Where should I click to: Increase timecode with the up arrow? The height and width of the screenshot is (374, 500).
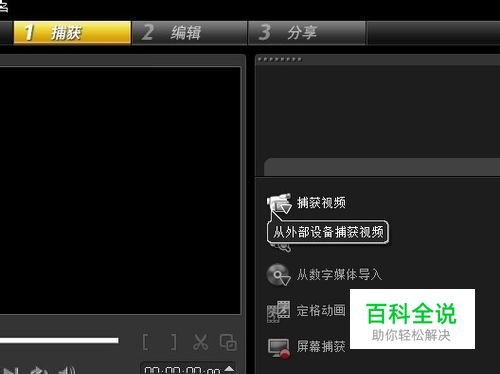tap(229, 368)
